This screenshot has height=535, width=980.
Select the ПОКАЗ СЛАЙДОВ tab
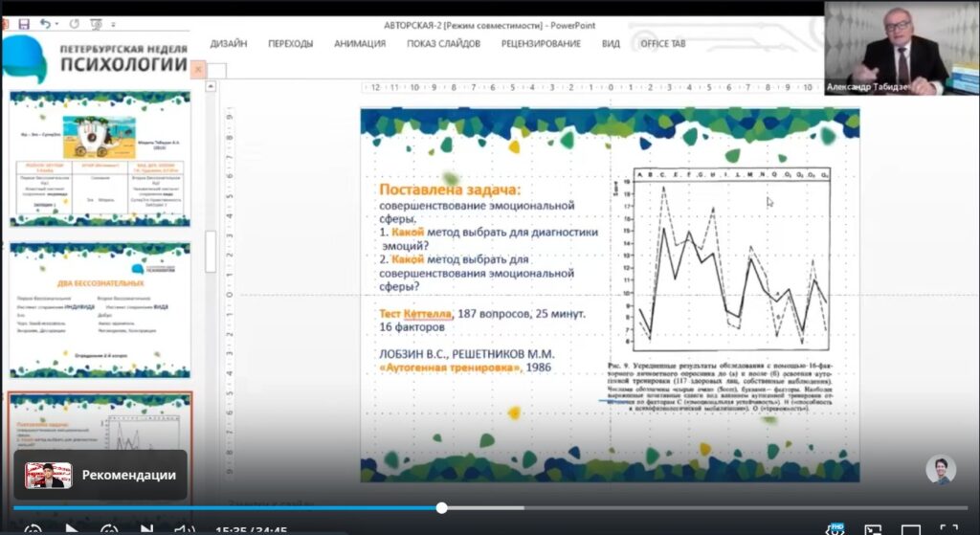[x=443, y=44]
